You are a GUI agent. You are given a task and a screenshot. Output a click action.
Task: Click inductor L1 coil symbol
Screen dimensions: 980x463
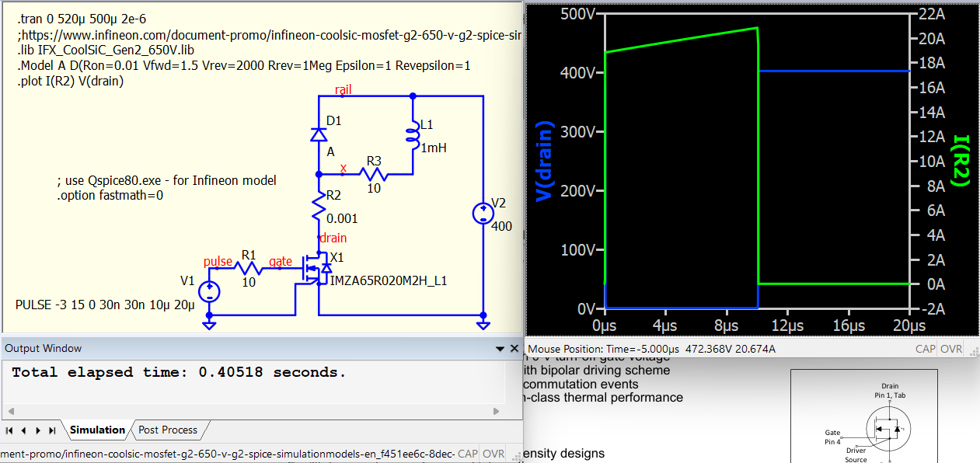pyautogui.click(x=413, y=134)
